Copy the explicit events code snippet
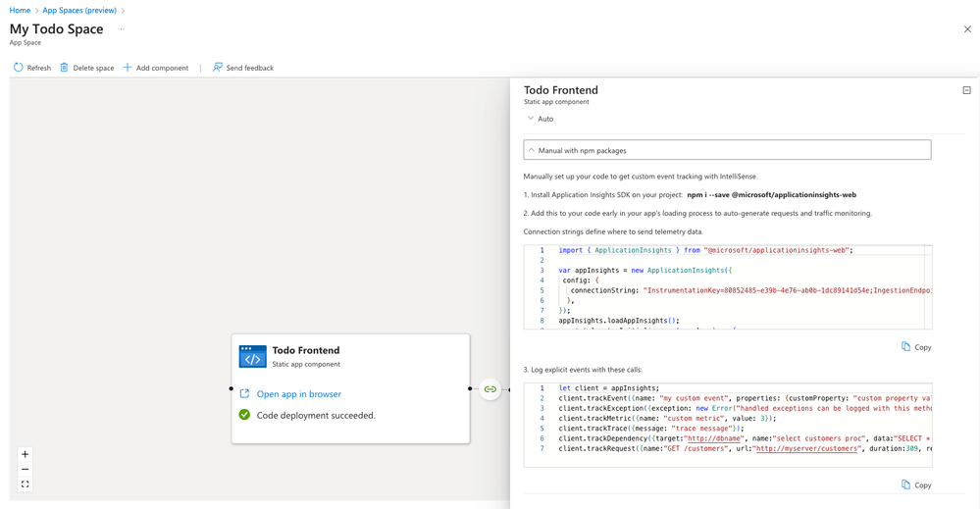 (916, 485)
